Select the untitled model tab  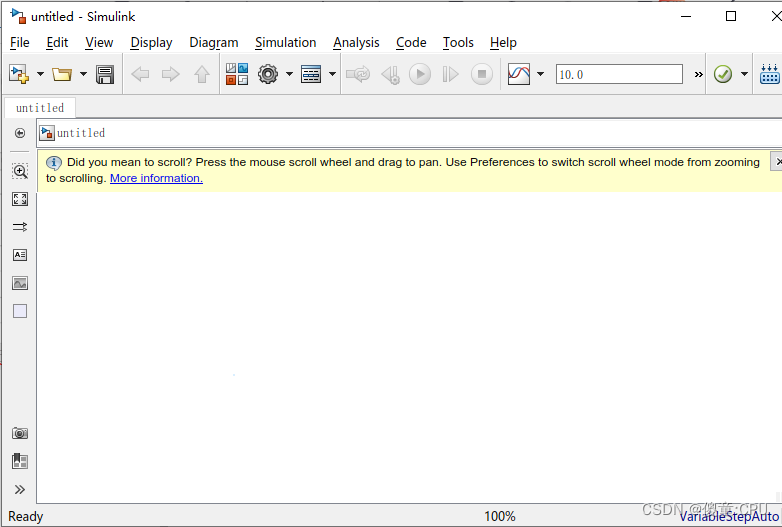click(x=40, y=108)
